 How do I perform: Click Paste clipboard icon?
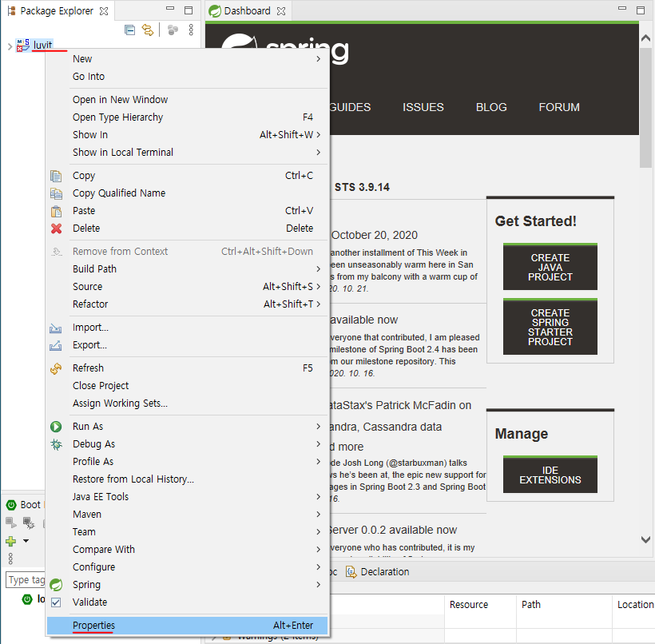tap(56, 212)
